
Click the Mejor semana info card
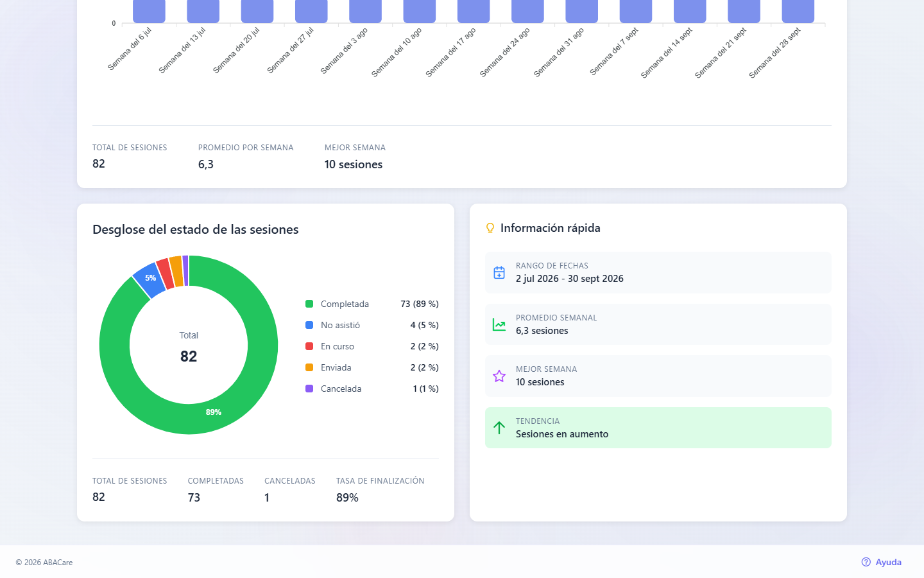pyautogui.click(x=658, y=376)
